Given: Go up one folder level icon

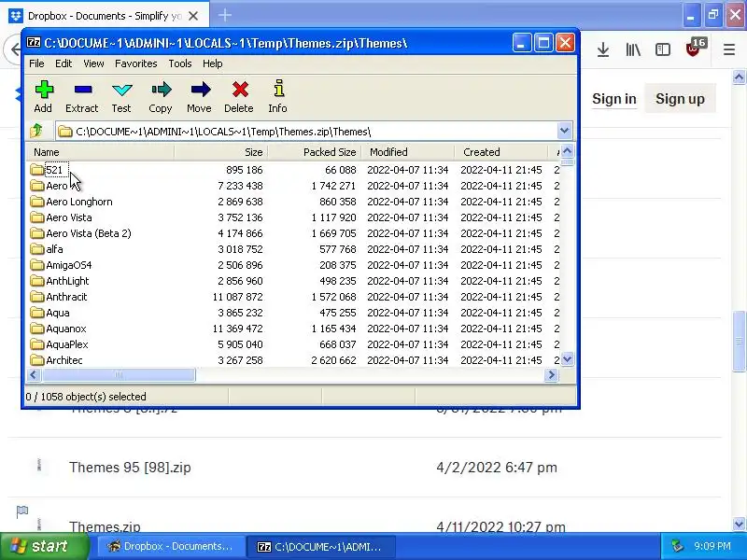Looking at the screenshot, I should pos(36,131).
